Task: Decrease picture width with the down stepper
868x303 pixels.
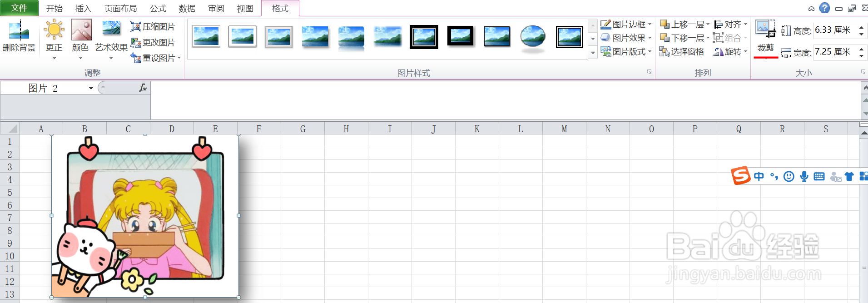Action: 861,56
